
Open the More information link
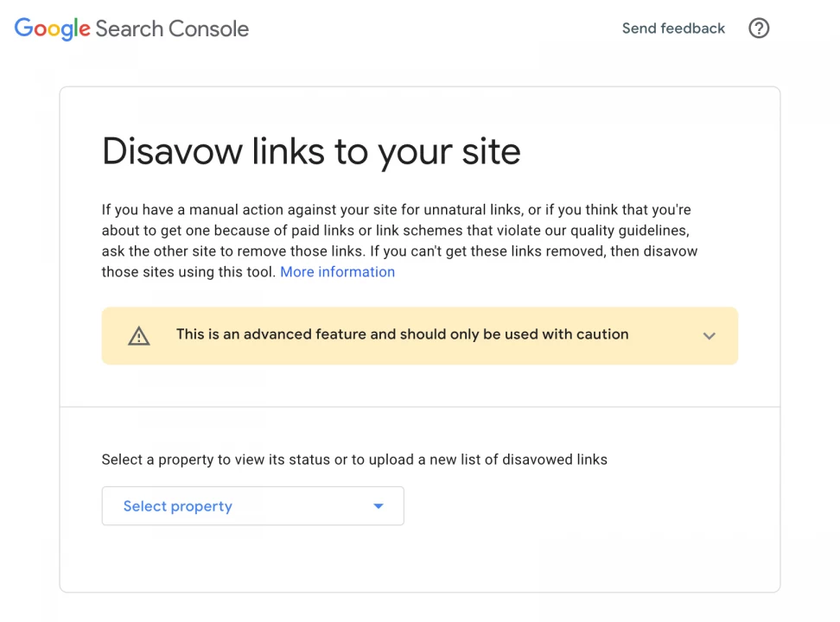click(338, 272)
